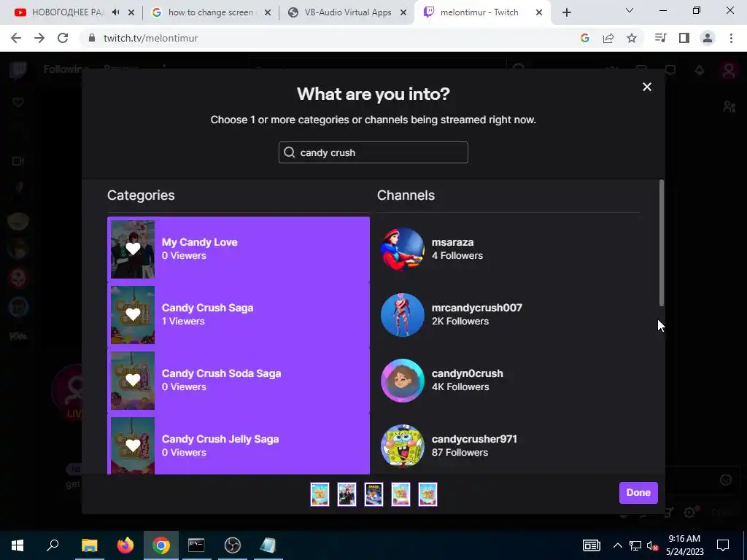Toggle the My Candy Love category
This screenshot has height=560, width=747.
[239, 249]
